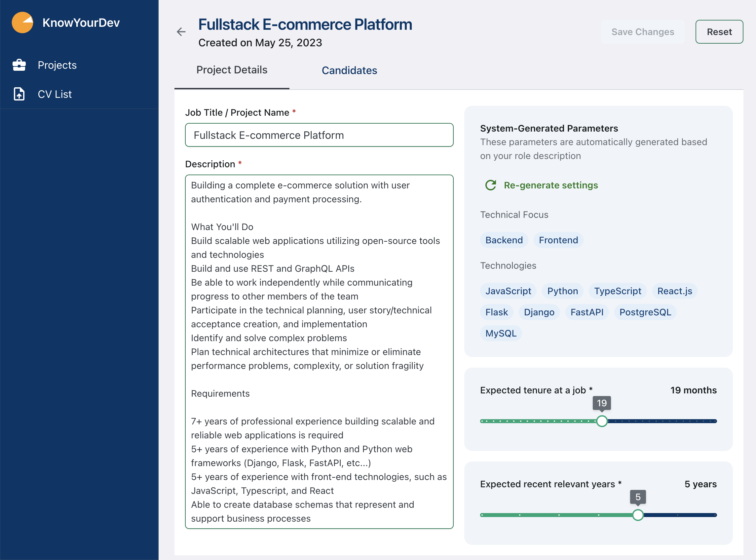The height and width of the screenshot is (560, 756).
Task: Click the Save Changes button
Action: [643, 31]
